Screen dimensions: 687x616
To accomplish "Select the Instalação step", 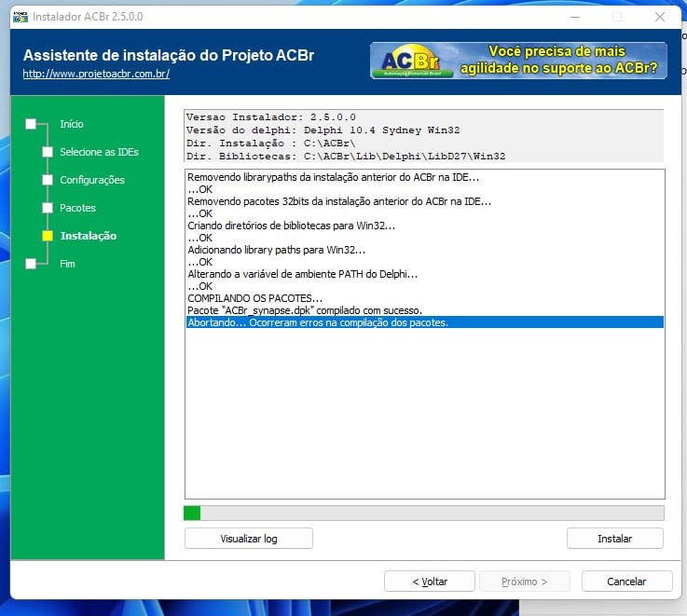I will [x=89, y=236].
